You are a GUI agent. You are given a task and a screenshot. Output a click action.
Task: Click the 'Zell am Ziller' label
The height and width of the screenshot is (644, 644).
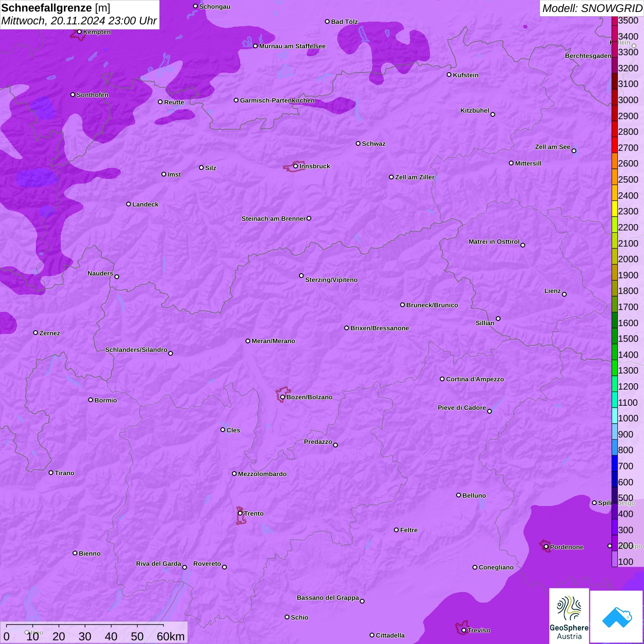pyautogui.click(x=415, y=177)
